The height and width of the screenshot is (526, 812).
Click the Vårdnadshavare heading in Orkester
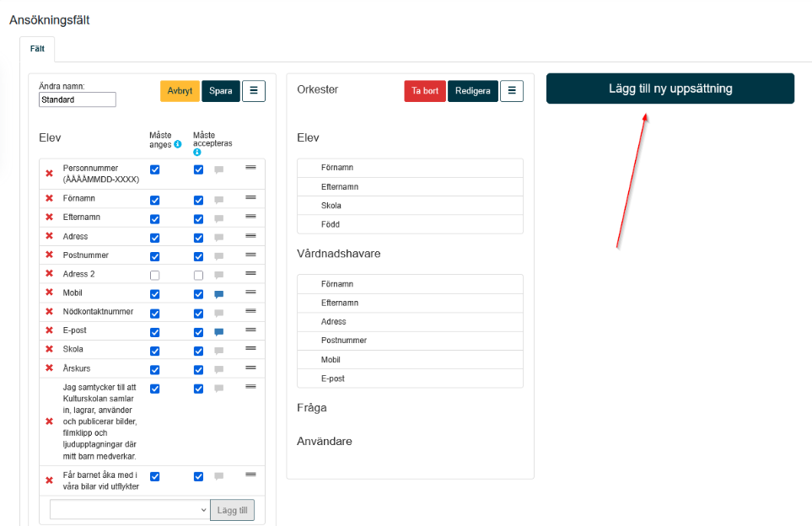click(339, 254)
